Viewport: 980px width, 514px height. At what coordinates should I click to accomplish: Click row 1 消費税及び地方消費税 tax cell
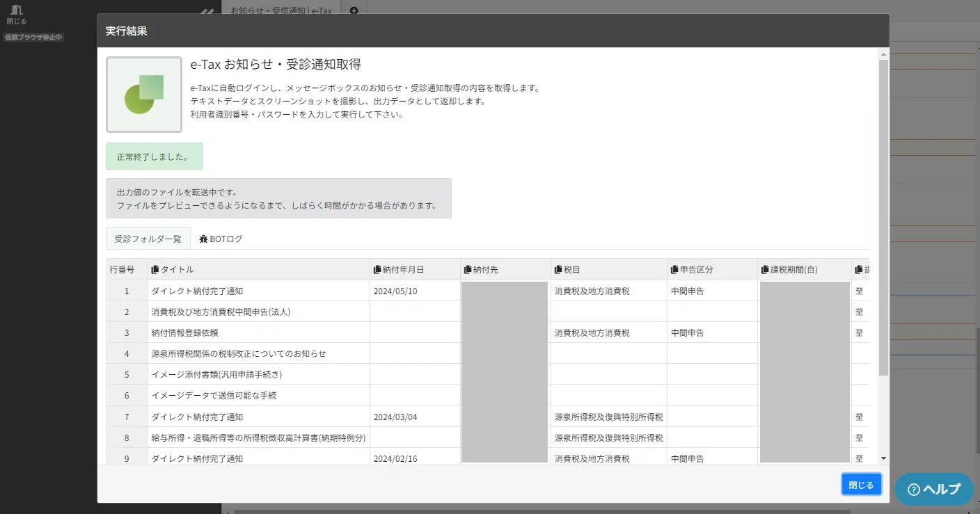609,291
